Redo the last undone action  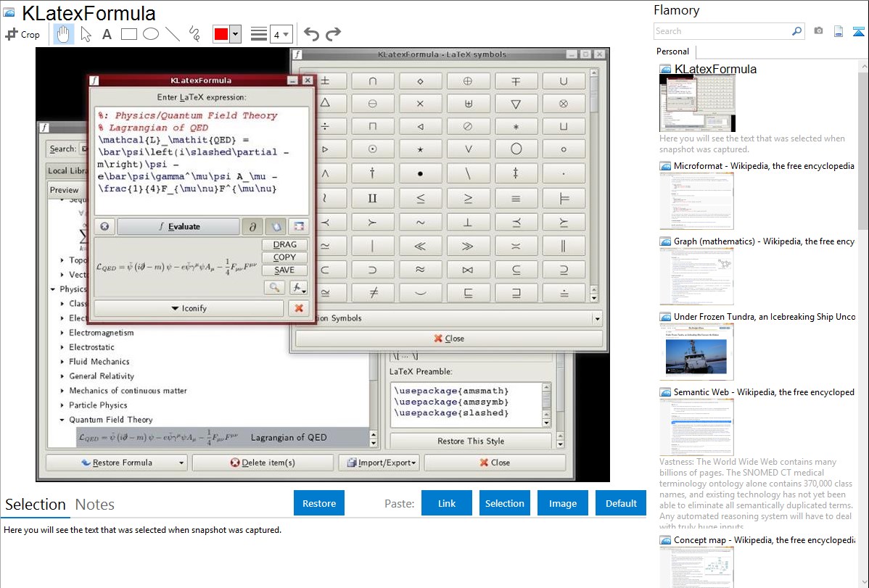tap(333, 34)
